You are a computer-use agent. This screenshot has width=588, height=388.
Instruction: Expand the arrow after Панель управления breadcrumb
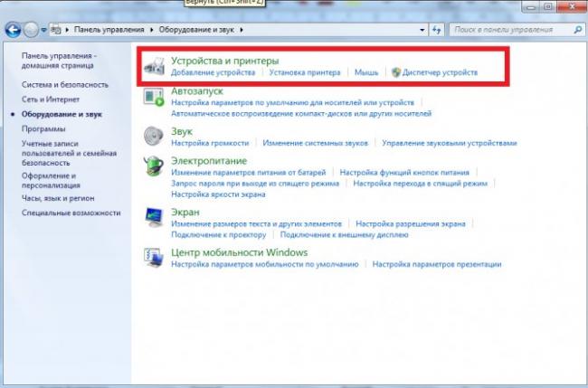(x=151, y=30)
